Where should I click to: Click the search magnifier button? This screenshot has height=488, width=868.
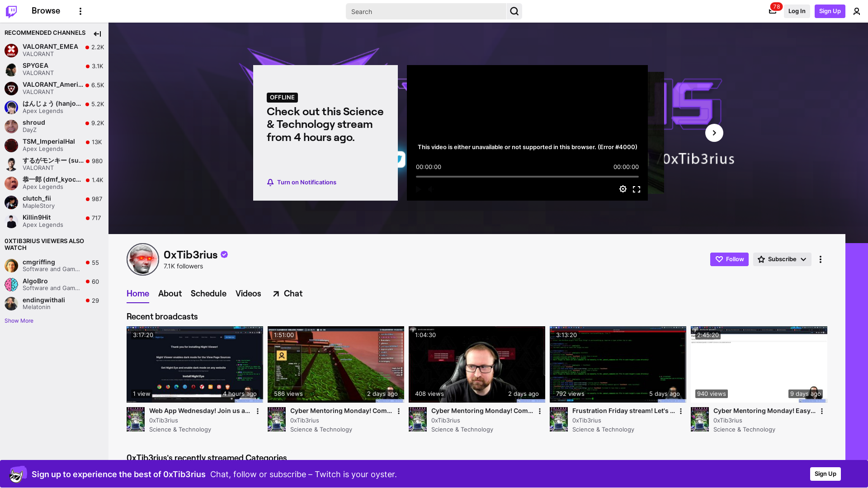click(x=514, y=11)
